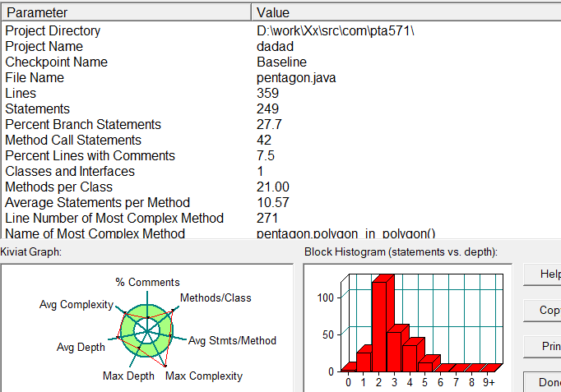Click the pentagon.polygon_in_polygon() value
Image resolution: width=561 pixels, height=392 pixels.
346,233
